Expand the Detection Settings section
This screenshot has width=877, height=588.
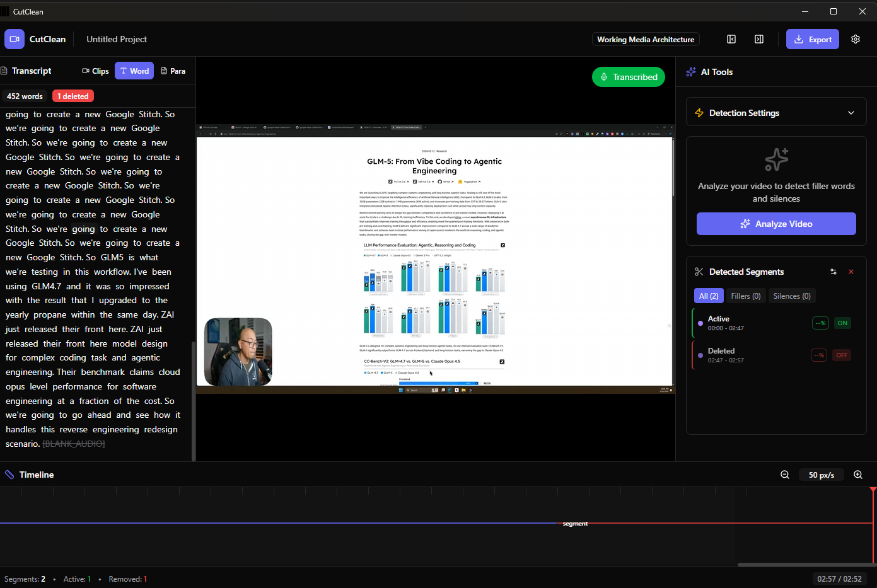click(x=775, y=112)
